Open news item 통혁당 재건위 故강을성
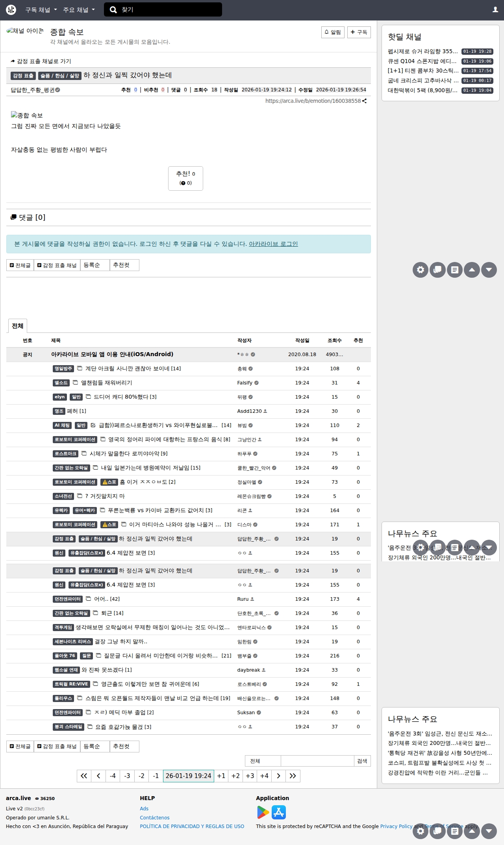 point(440,753)
